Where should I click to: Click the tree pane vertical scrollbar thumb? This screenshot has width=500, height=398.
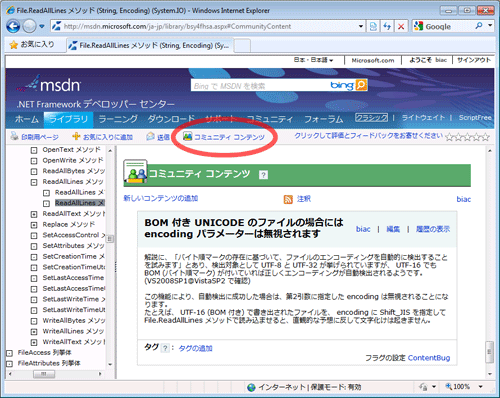click(x=110, y=238)
